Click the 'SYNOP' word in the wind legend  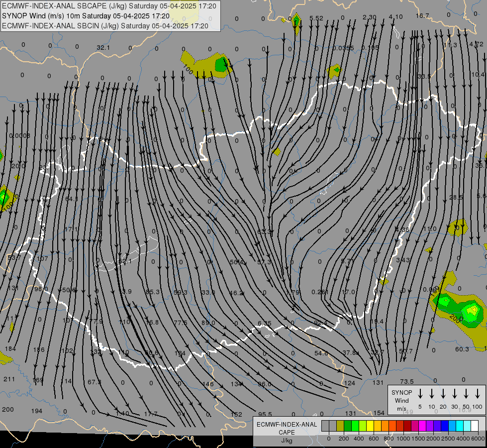[401, 393]
